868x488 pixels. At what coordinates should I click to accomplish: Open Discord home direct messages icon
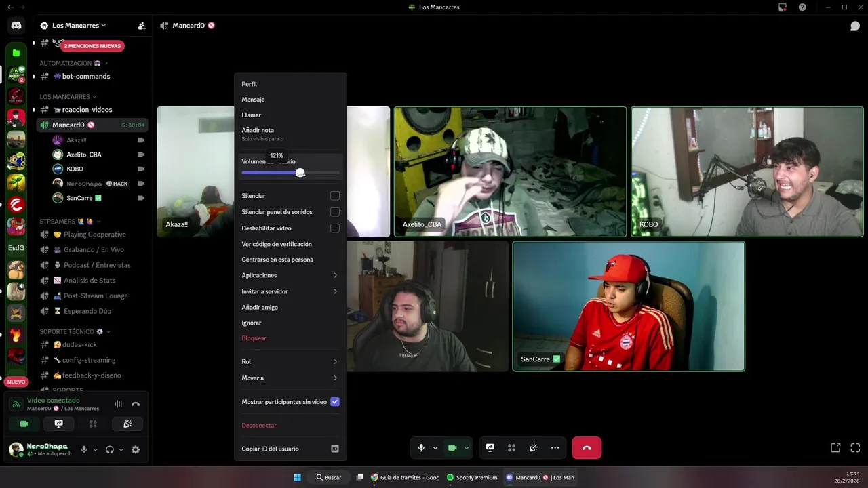click(x=16, y=26)
